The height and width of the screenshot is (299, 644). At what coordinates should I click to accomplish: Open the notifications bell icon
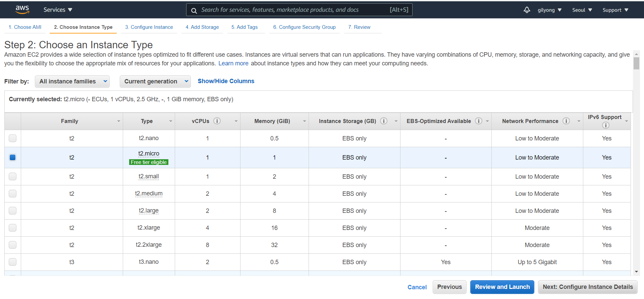click(x=527, y=10)
